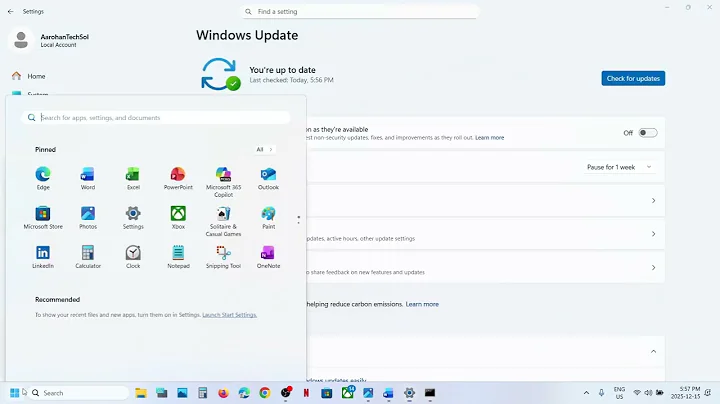720x404 pixels.
Task: Click the notification bell icon
Action: [x=709, y=393]
